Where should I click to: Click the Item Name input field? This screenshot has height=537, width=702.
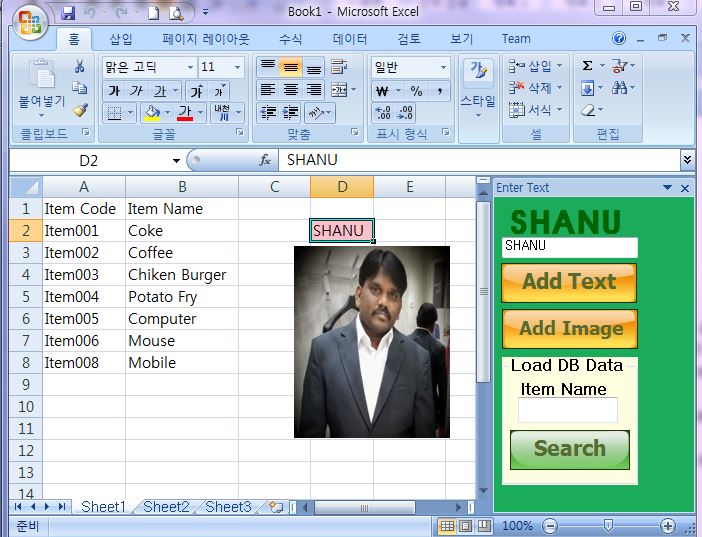pyautogui.click(x=568, y=410)
